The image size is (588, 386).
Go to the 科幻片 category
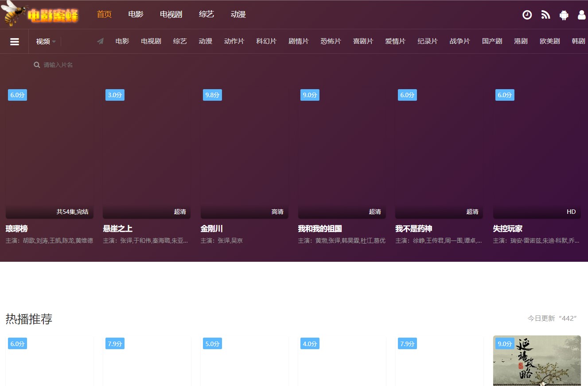266,41
